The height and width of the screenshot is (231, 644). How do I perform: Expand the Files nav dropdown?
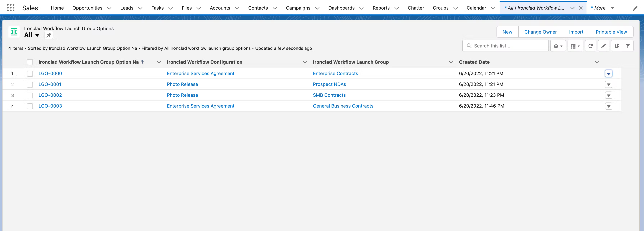[199, 8]
